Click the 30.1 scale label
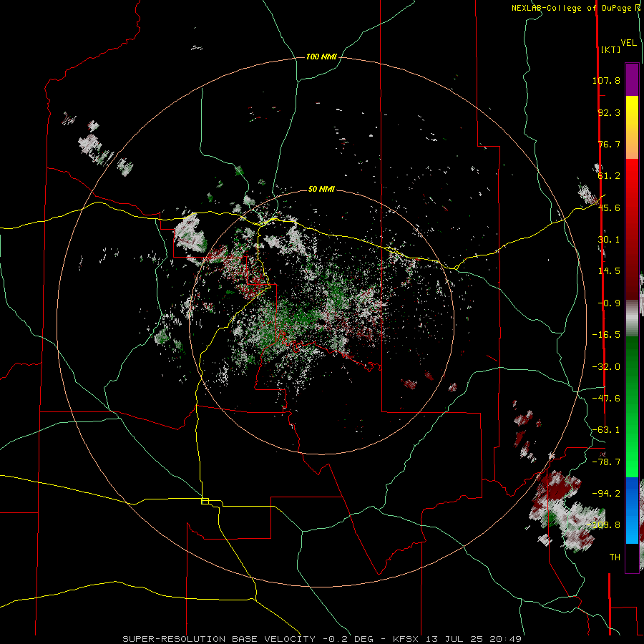Screen dimensions: 644x644 pyautogui.click(x=609, y=240)
